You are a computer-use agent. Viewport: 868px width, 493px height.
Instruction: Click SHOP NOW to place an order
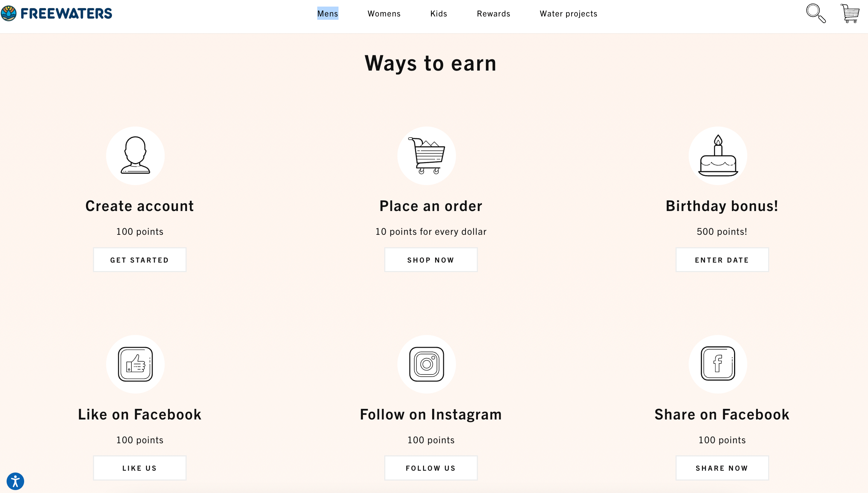pyautogui.click(x=430, y=259)
